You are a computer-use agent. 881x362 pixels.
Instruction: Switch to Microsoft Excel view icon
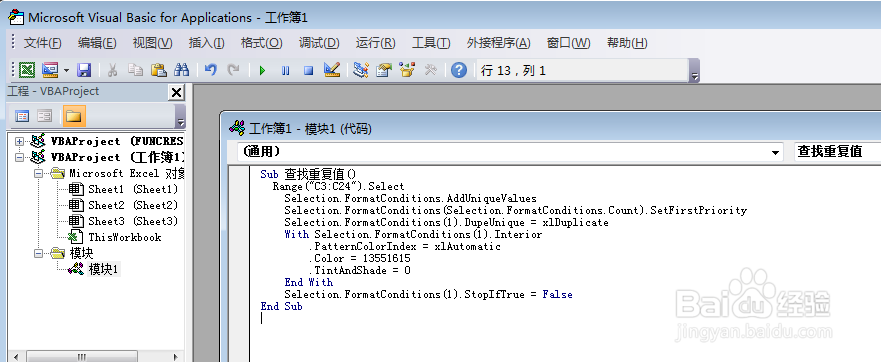(26, 70)
